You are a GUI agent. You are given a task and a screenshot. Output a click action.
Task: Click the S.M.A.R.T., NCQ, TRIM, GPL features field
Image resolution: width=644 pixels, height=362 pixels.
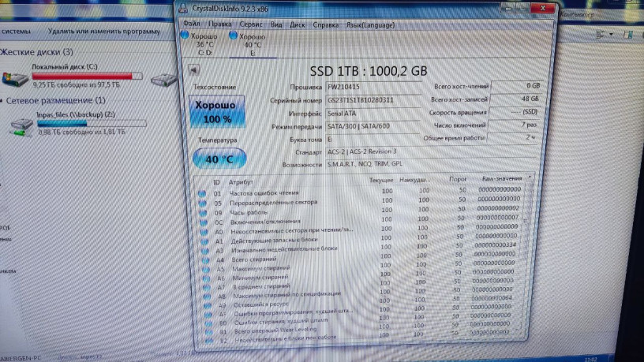point(431,164)
